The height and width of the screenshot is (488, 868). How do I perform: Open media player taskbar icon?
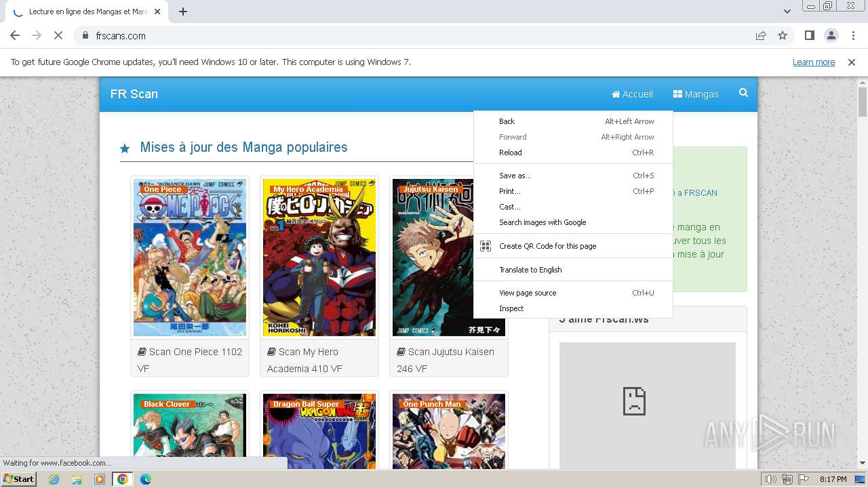coord(100,479)
